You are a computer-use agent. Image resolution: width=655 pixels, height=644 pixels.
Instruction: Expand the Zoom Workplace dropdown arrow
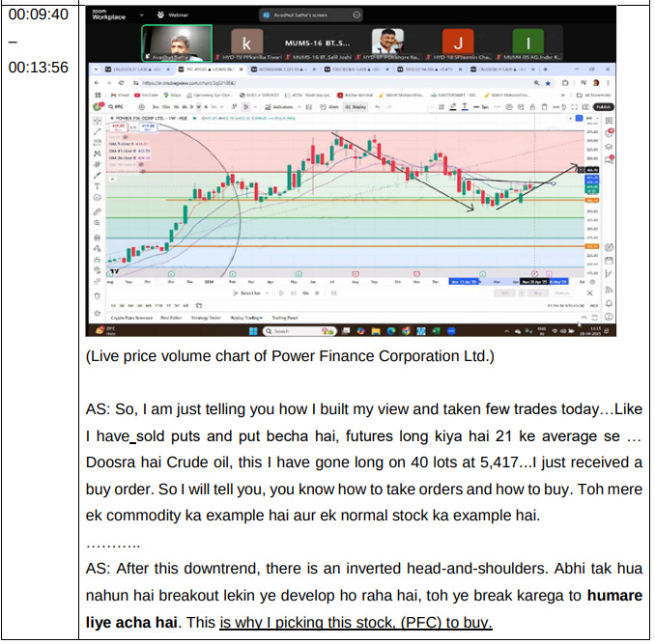[142, 15]
